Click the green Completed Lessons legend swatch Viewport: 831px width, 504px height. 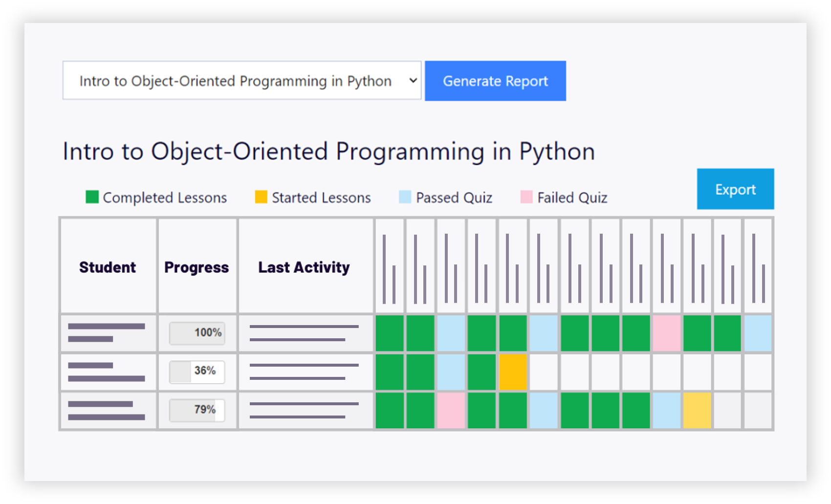point(92,197)
